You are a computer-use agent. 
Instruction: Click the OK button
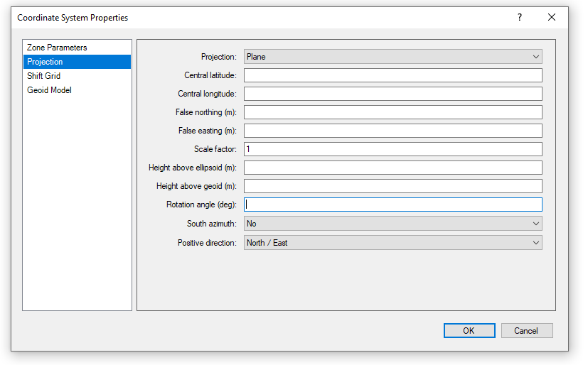point(469,331)
